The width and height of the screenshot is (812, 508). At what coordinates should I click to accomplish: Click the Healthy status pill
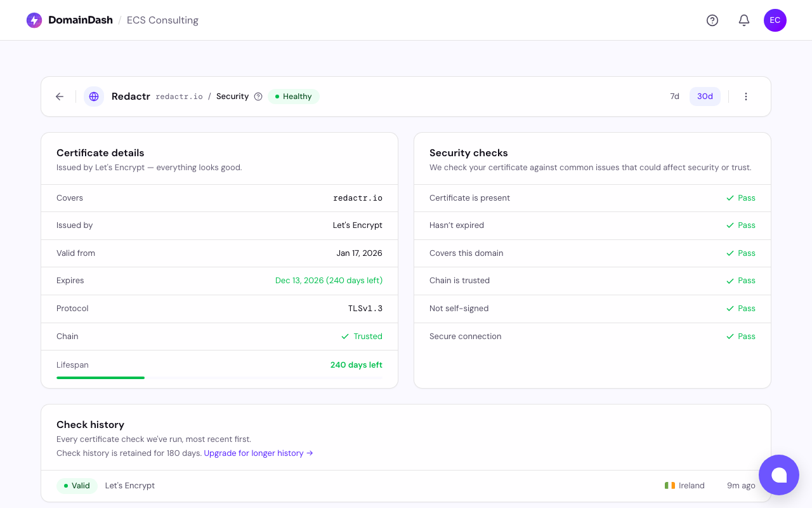[293, 96]
